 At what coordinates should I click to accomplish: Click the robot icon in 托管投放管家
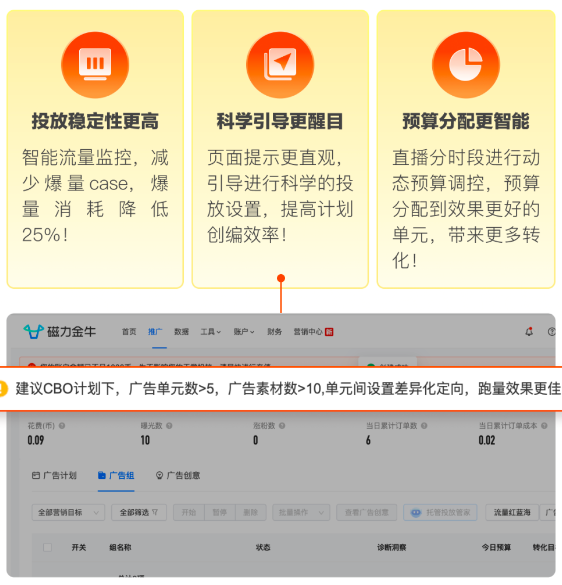[x=416, y=513]
